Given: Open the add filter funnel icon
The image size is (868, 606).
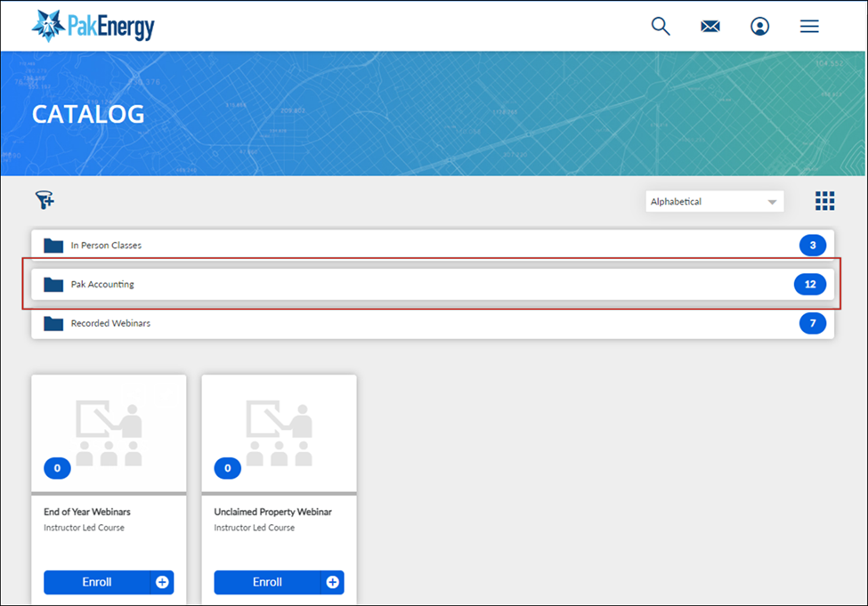Looking at the screenshot, I should point(45,200).
